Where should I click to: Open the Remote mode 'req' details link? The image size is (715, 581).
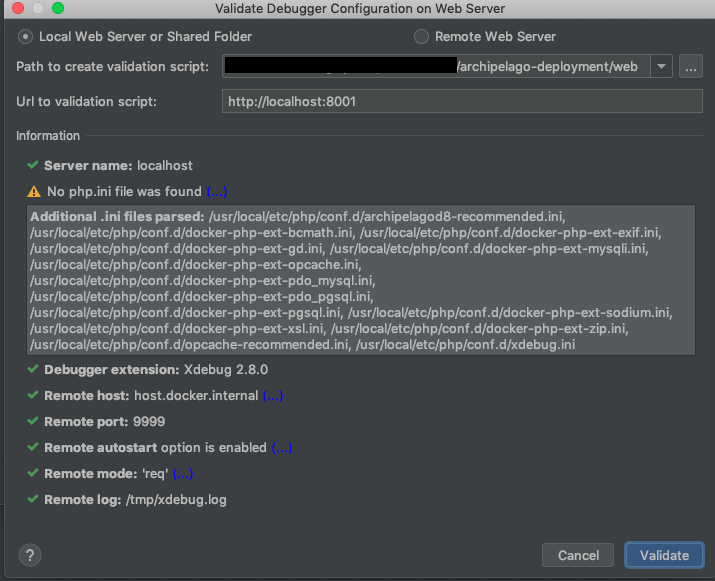(x=182, y=473)
